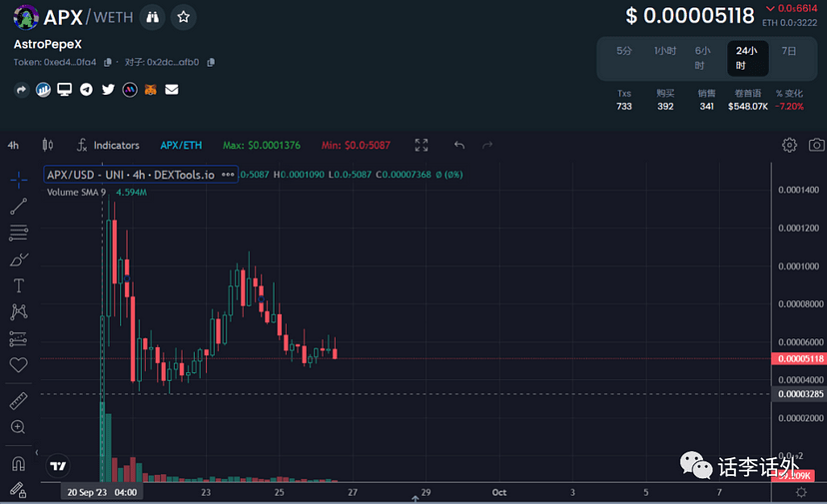Select the 24小时 time range tab
This screenshot has height=504, width=827.
pos(747,58)
